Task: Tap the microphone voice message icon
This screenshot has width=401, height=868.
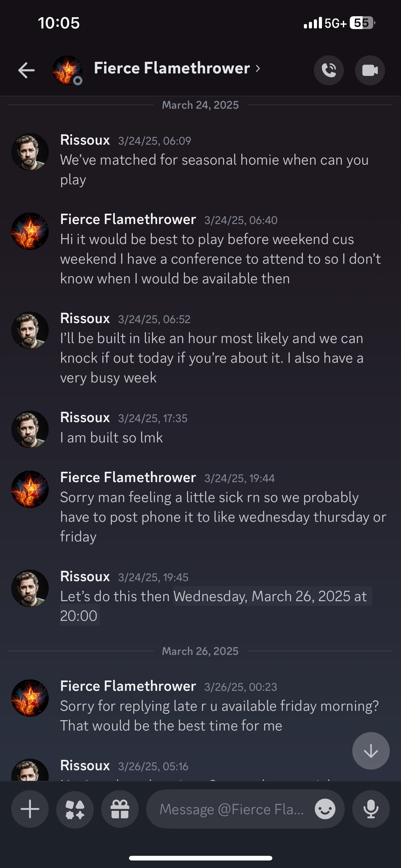Action: click(371, 809)
